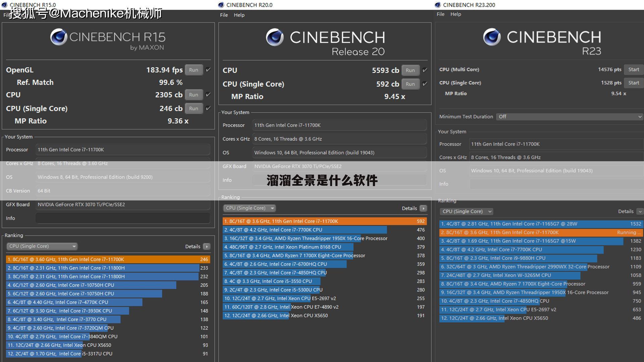Select R23 ranking row i9-9880H CPU
Screen dimensions: 644x362
point(541,258)
